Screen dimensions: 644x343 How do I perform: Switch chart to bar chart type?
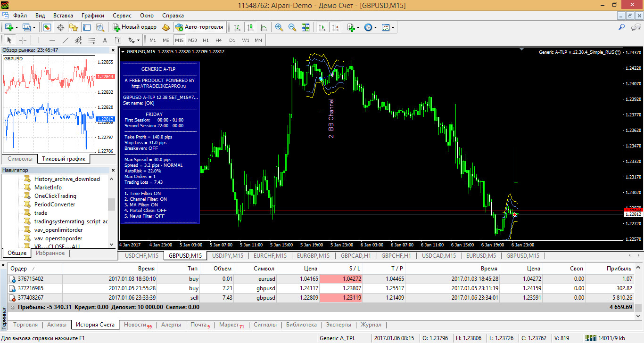(x=237, y=27)
